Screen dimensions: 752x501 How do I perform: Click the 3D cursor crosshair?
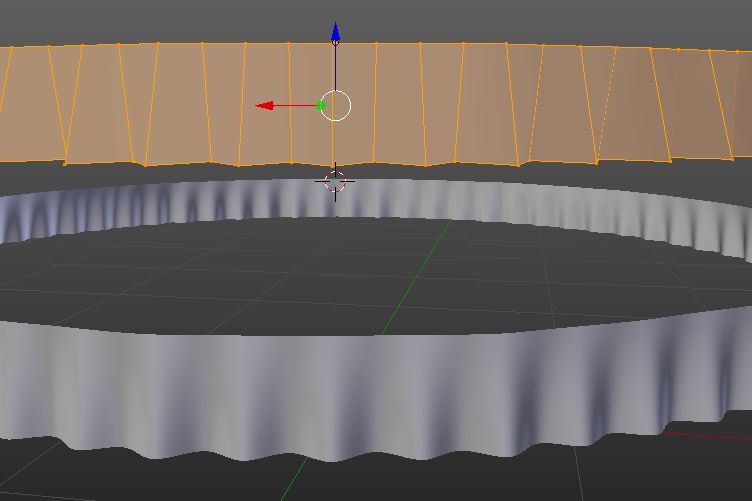[x=335, y=182]
